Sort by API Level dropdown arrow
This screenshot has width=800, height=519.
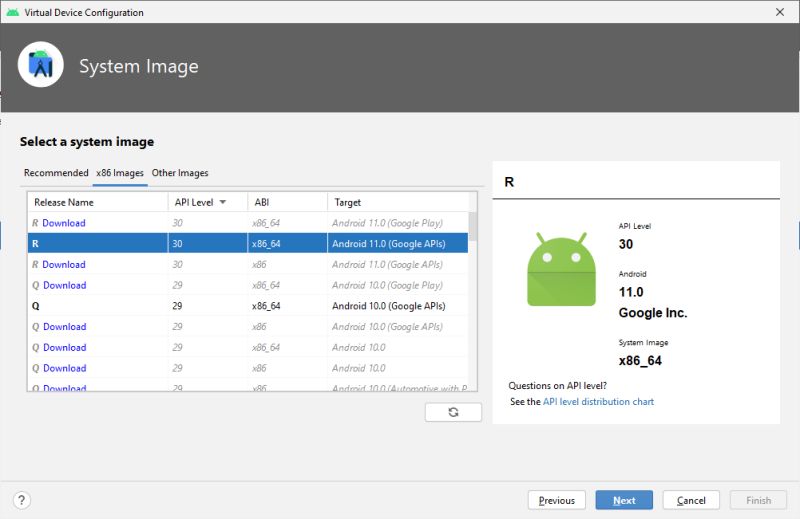222,202
